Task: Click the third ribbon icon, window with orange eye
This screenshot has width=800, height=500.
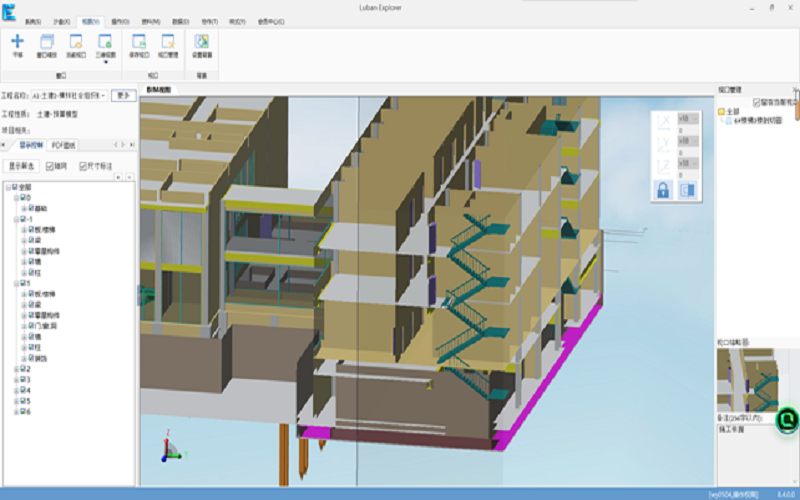Action: click(x=76, y=42)
